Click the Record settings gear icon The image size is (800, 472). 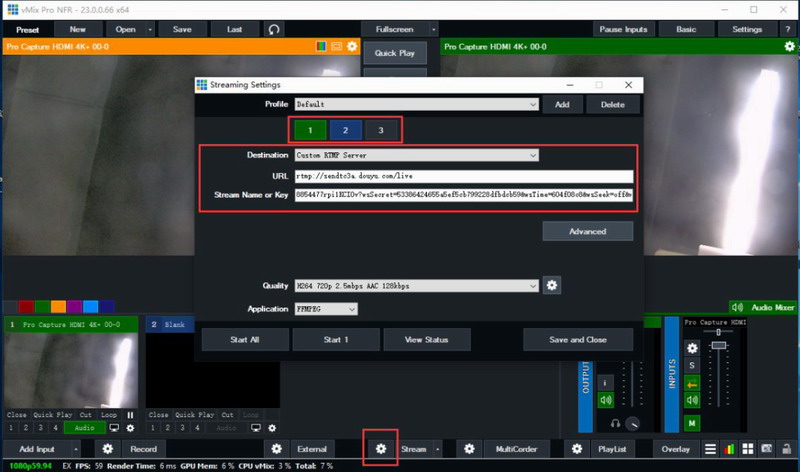click(108, 450)
